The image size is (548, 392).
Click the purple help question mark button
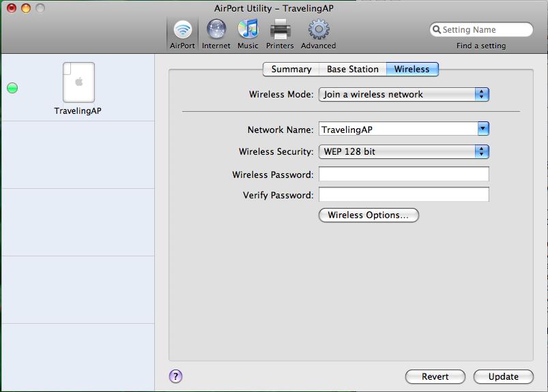176,376
